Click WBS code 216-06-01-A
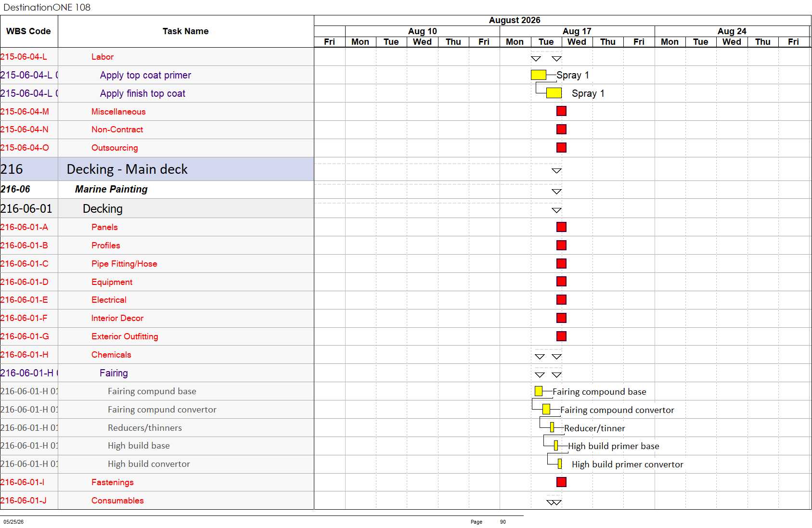Image resolution: width=812 pixels, height=528 pixels. tap(24, 227)
